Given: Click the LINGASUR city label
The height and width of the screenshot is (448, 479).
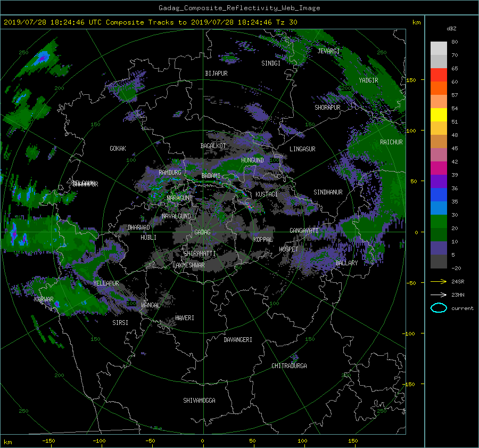Looking at the screenshot, I should (x=302, y=149).
